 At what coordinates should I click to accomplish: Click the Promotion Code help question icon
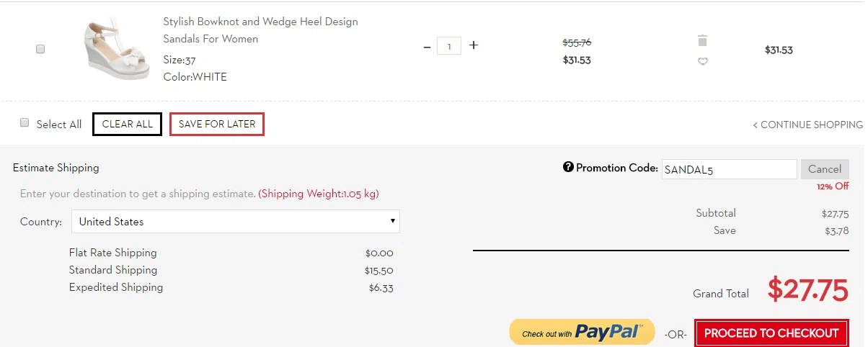pyautogui.click(x=568, y=167)
